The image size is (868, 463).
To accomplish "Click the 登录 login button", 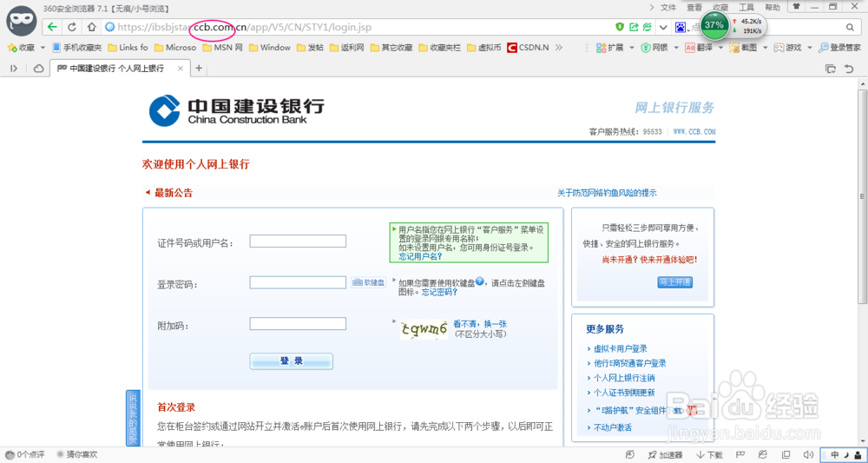I will 291,361.
